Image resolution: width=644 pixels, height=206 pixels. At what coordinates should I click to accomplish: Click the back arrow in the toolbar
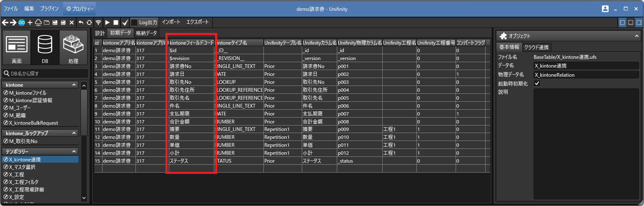[x=5, y=22]
